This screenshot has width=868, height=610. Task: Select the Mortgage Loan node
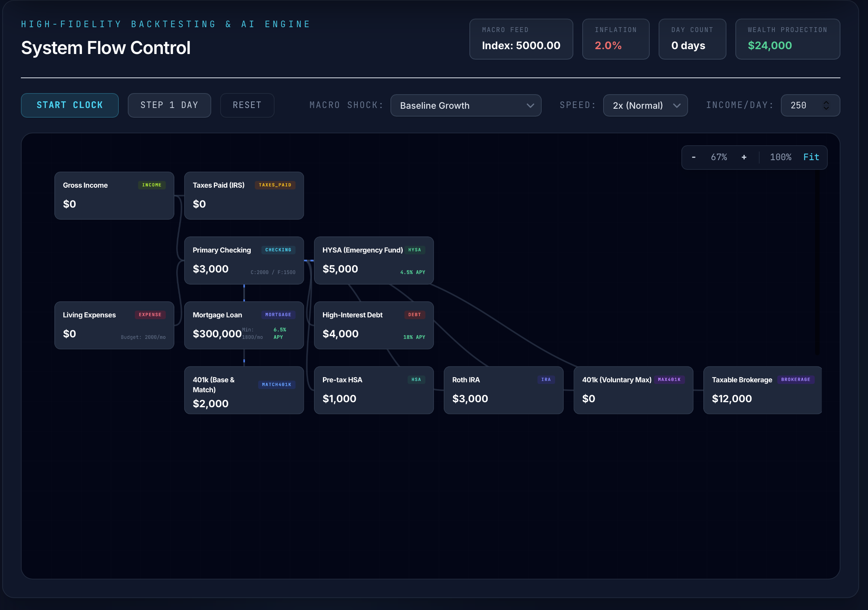click(244, 325)
